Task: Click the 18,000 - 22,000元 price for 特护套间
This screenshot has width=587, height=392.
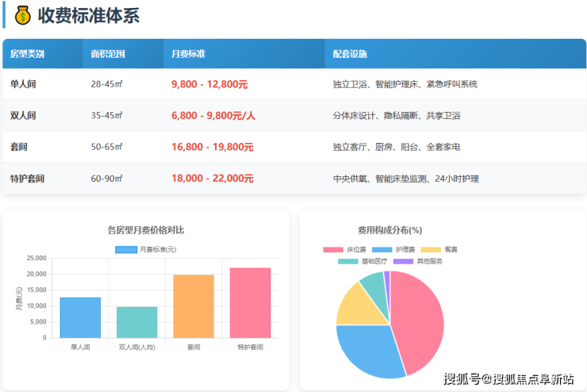Action: pyautogui.click(x=213, y=179)
